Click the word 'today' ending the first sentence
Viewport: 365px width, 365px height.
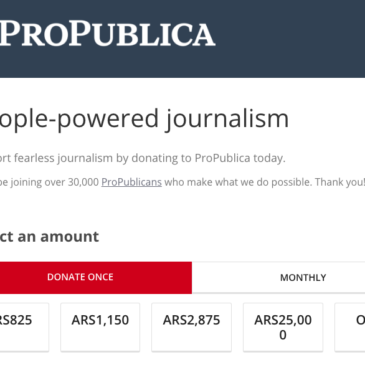(269, 158)
